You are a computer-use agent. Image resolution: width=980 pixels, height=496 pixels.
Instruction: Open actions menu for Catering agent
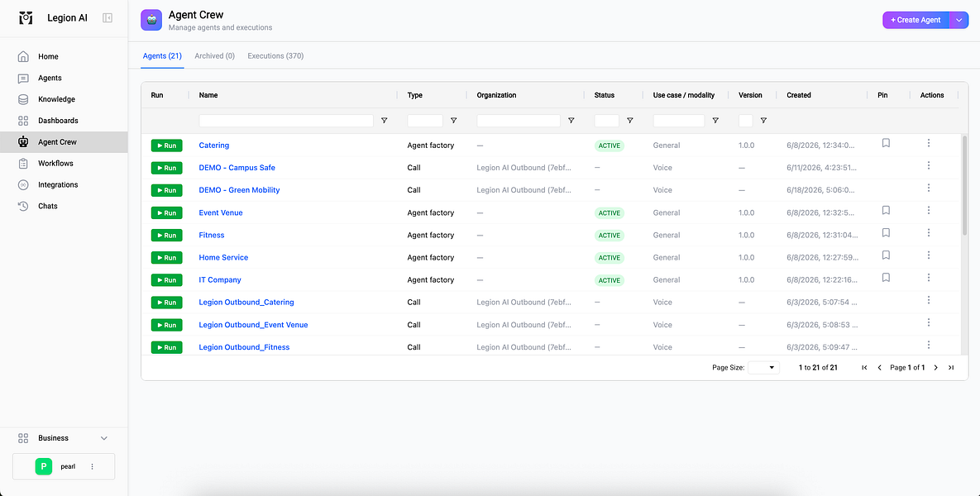point(929,143)
